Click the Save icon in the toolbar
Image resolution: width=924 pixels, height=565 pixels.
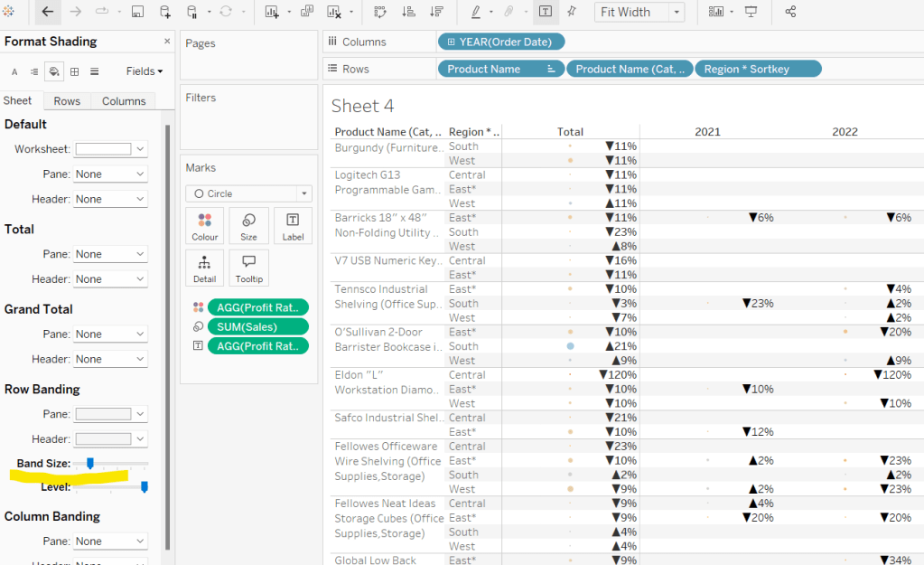[137, 12]
